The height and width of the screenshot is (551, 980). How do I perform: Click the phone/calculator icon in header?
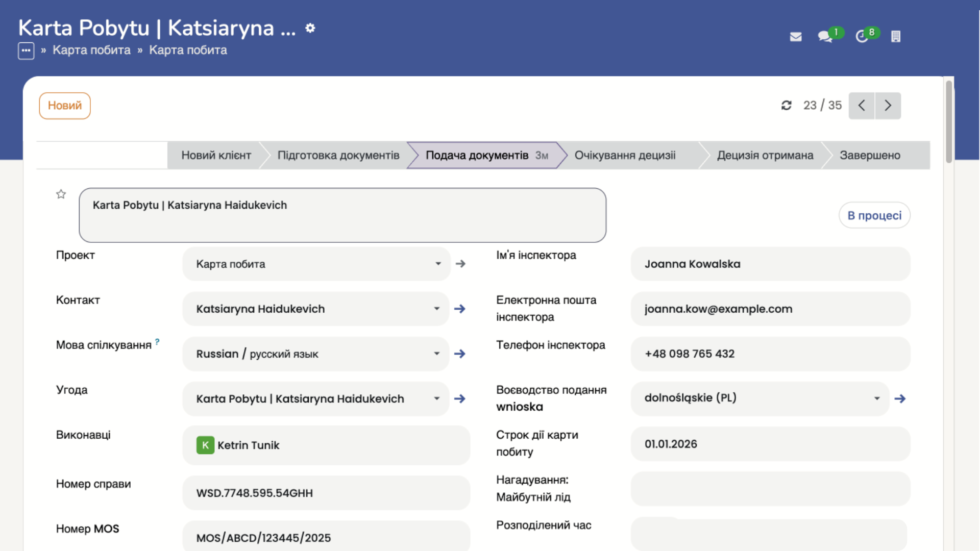tap(896, 36)
